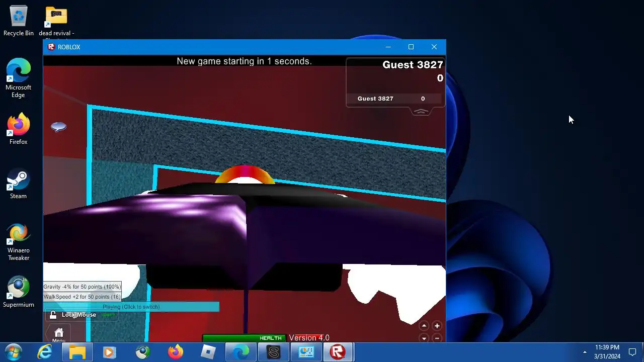Screen dimensions: 644x362
Task: Open File Explorer from taskbar
Action: 77,352
